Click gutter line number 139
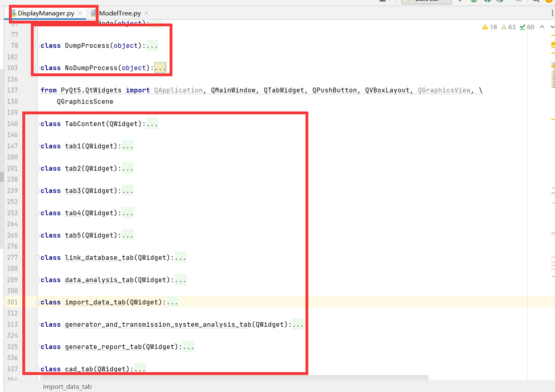 coord(12,113)
